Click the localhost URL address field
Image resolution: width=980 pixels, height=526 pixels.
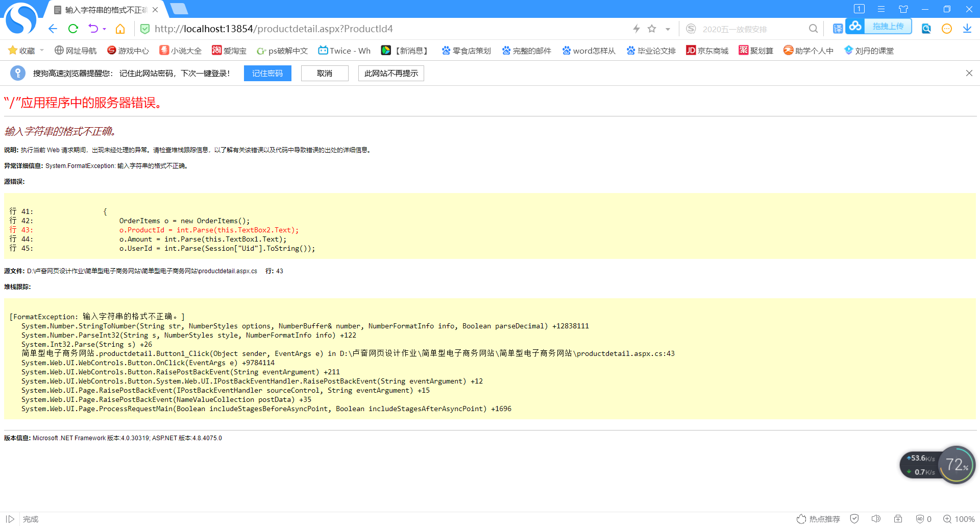click(274, 29)
